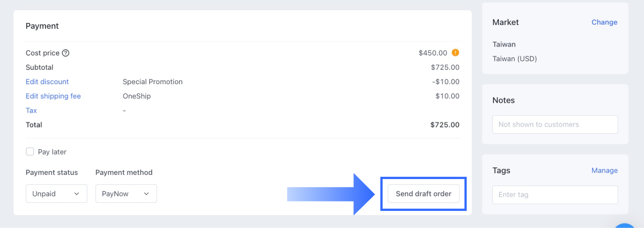The width and height of the screenshot is (644, 228).
Task: Click the Pay later label text
Action: 52,152
